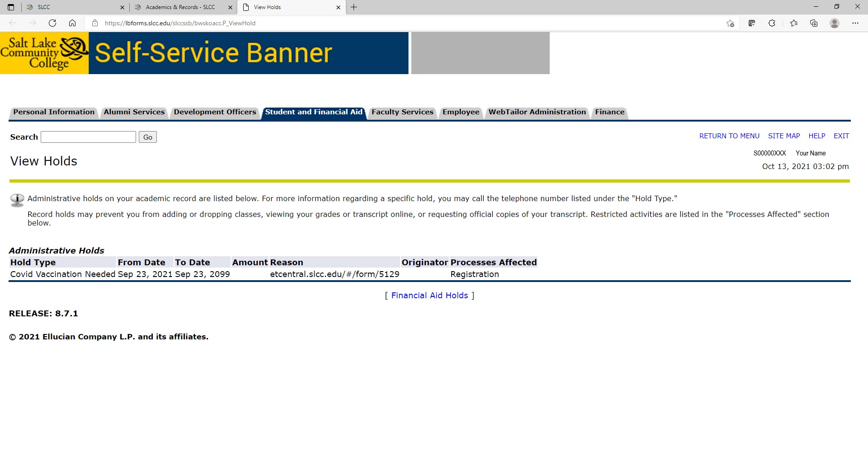The width and height of the screenshot is (868, 470).
Task: Click the browser home icon
Action: 72,23
